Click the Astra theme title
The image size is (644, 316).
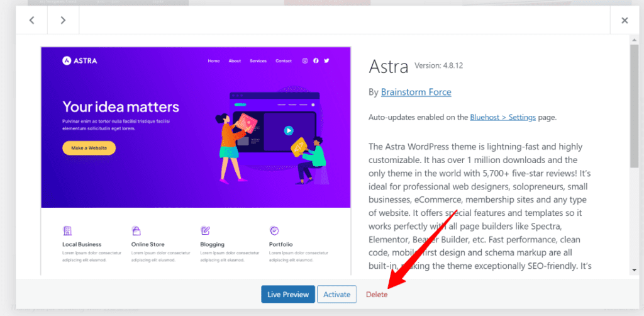[x=389, y=66]
